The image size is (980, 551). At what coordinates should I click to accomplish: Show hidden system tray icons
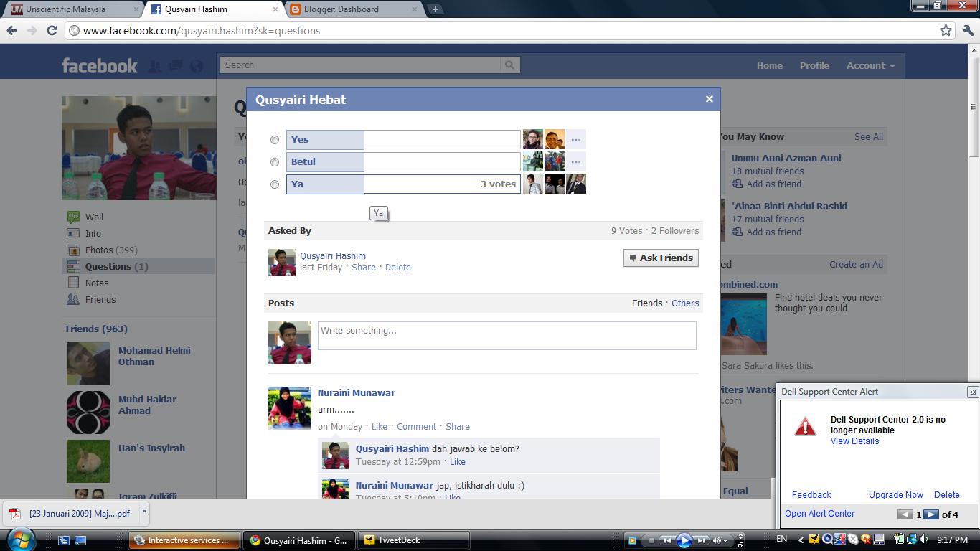coord(801,540)
